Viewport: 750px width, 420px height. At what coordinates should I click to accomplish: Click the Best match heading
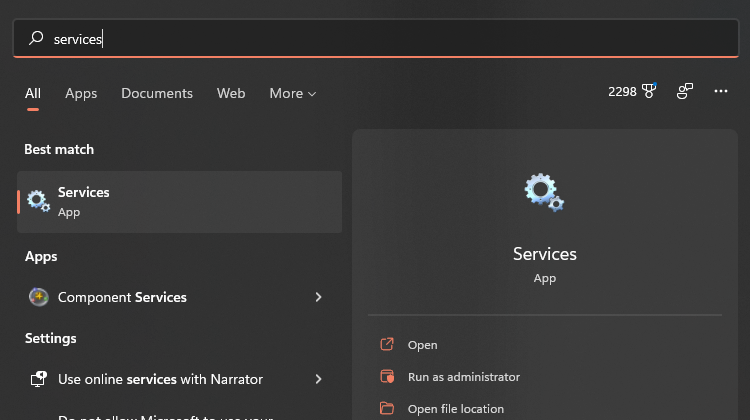(59, 149)
